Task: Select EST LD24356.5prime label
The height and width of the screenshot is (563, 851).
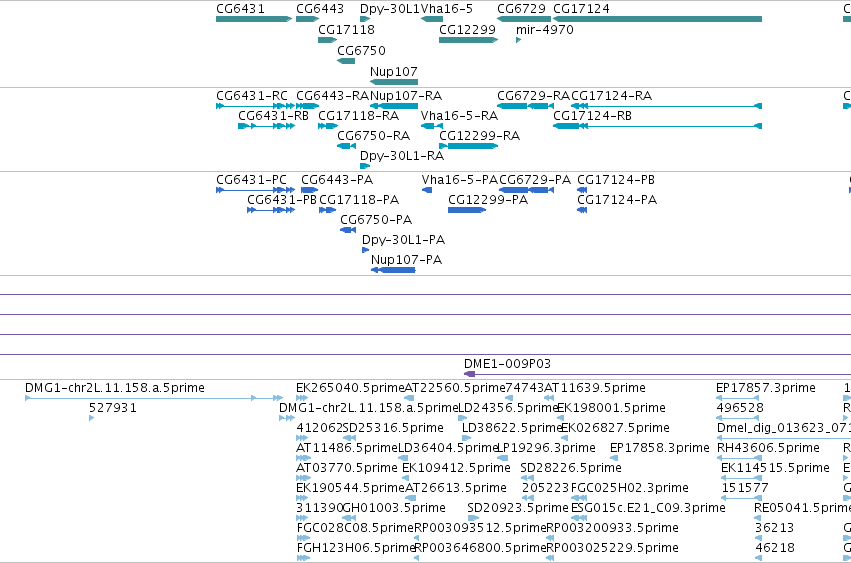Action: (508, 408)
